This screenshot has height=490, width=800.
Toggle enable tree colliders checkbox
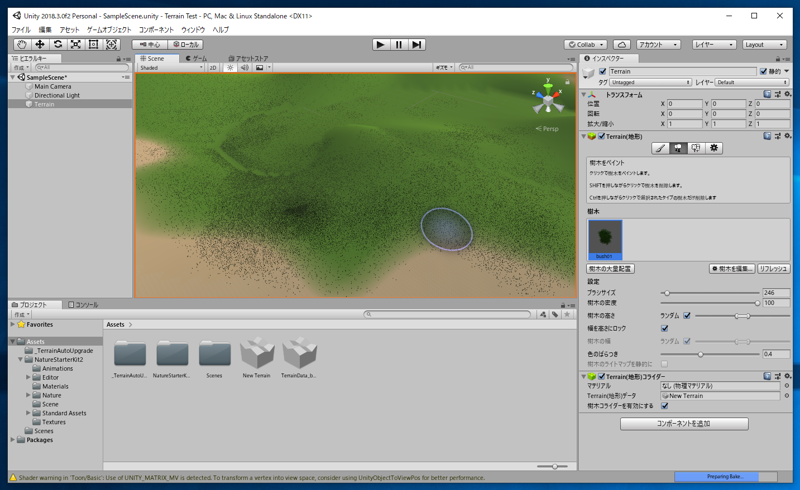pos(664,406)
